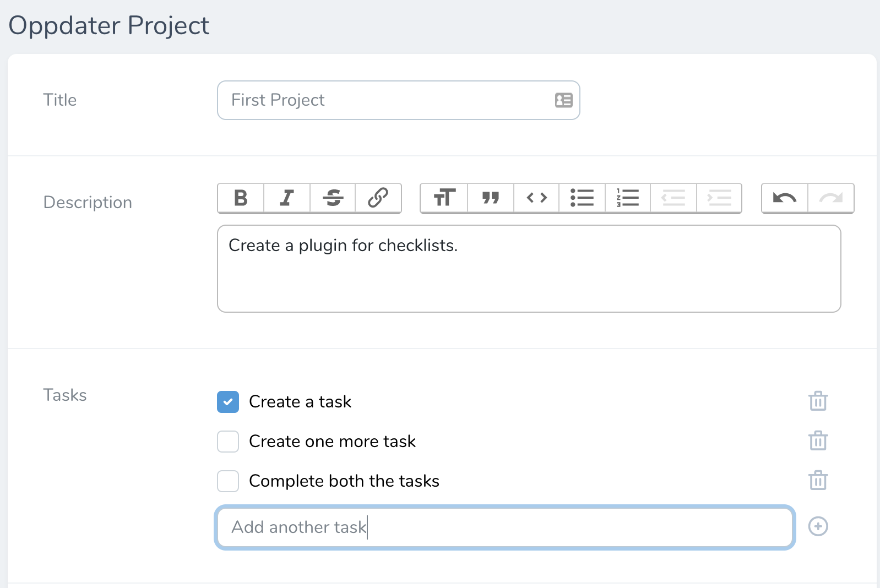The width and height of the screenshot is (880, 588).
Task: Create a bulleted list
Action: point(582,198)
